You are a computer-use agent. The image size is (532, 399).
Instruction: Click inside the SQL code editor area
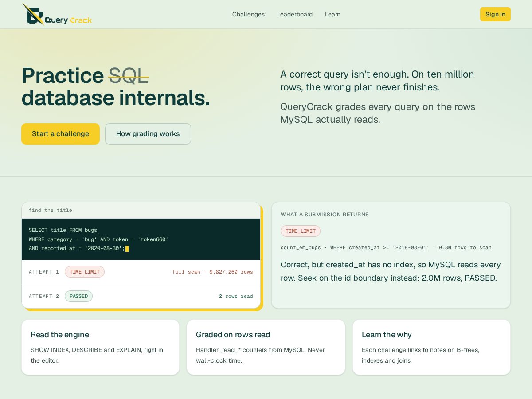(x=141, y=239)
